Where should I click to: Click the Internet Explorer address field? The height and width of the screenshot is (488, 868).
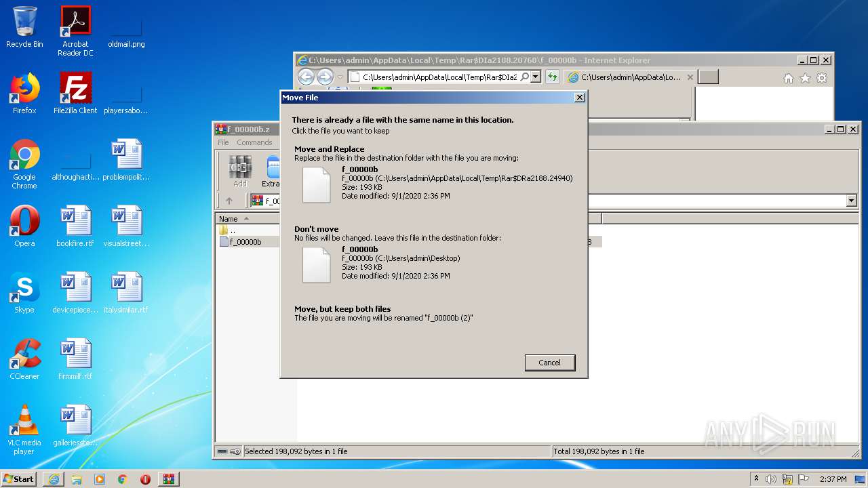click(x=439, y=77)
